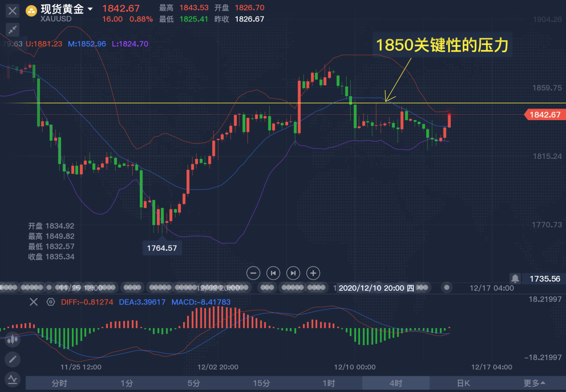Expand the 更多 timeframe options
566x392 pixels.
coord(534,383)
